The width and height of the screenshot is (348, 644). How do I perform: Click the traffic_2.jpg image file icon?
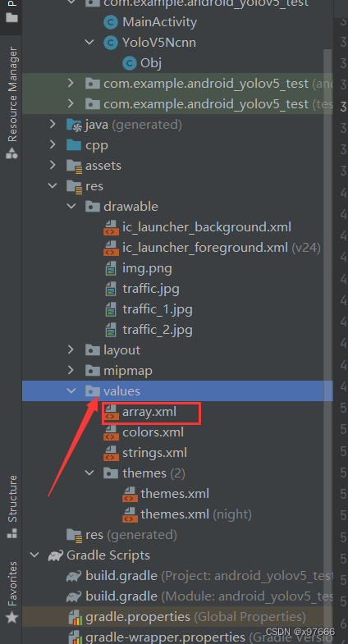(x=111, y=330)
